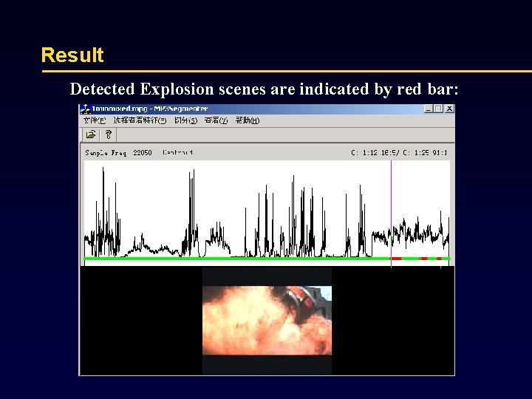Click the 'Sample Freq 22050' label

[118, 153]
